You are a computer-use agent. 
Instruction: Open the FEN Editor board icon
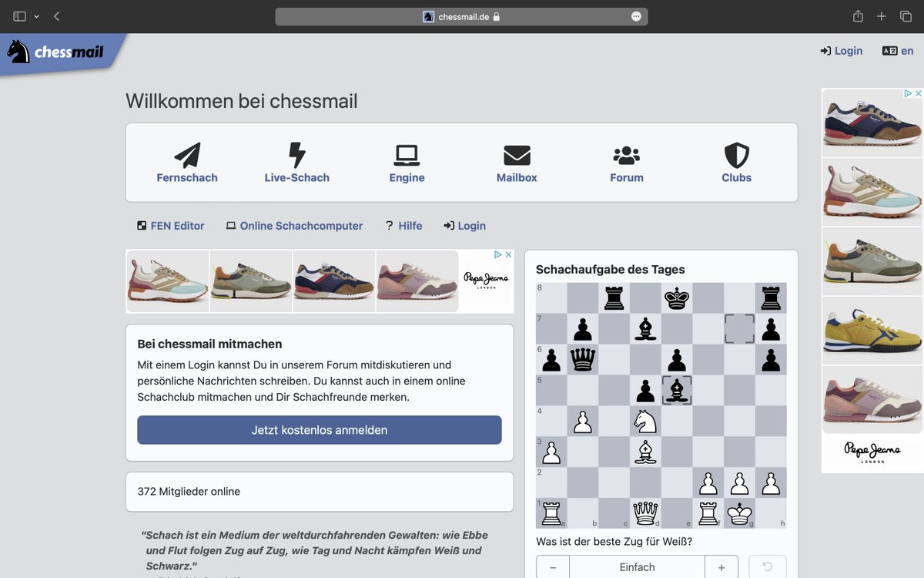(141, 225)
